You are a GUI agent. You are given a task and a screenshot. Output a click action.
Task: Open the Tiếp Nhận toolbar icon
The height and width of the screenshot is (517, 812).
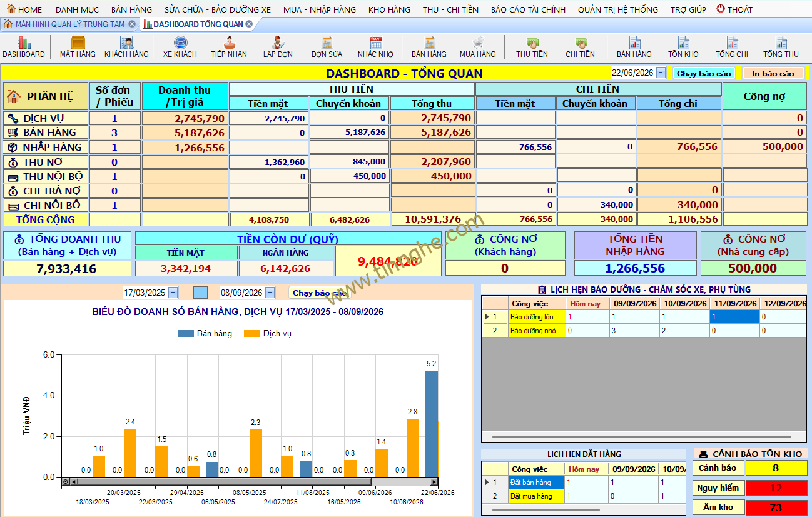(229, 47)
